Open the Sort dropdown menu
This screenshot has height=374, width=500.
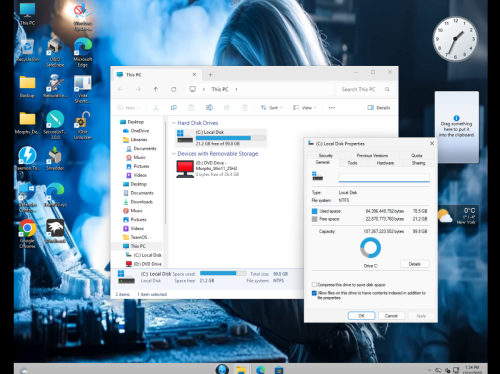[x=272, y=108]
